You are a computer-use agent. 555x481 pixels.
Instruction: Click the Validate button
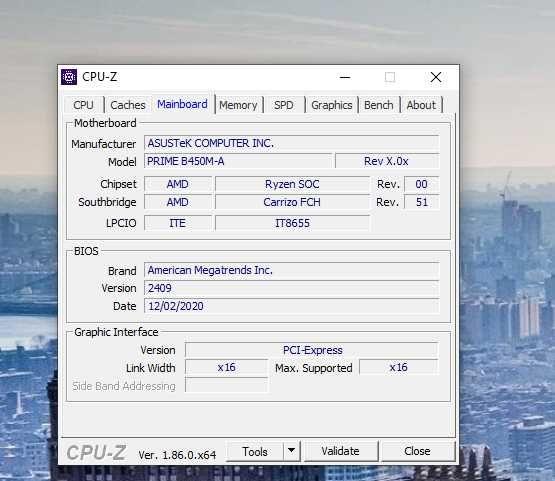(341, 451)
